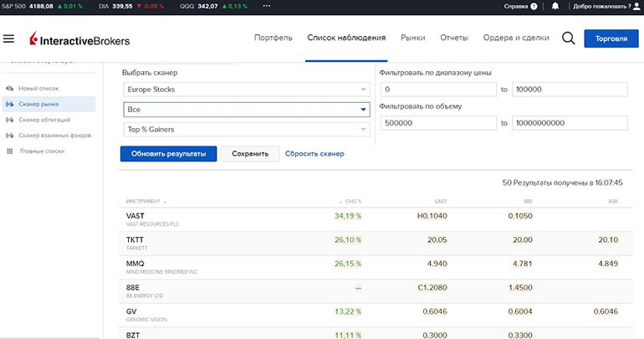644x339 pixels.
Task: Open user profile icon
Action: [637, 6]
